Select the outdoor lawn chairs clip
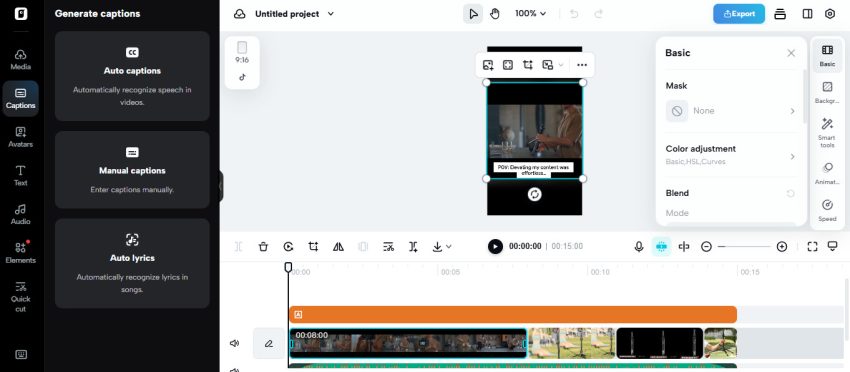850x372 pixels. pyautogui.click(x=572, y=343)
